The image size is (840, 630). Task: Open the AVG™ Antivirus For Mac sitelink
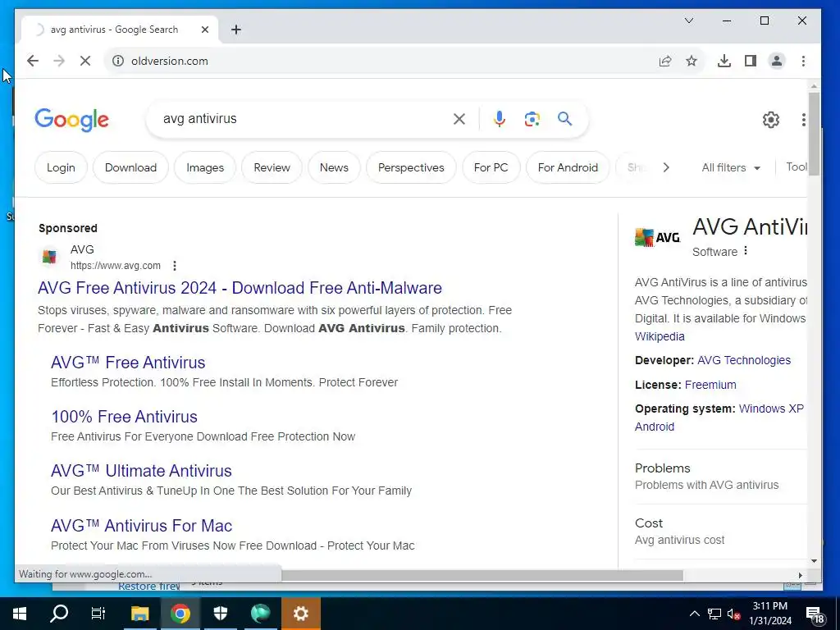(141, 526)
